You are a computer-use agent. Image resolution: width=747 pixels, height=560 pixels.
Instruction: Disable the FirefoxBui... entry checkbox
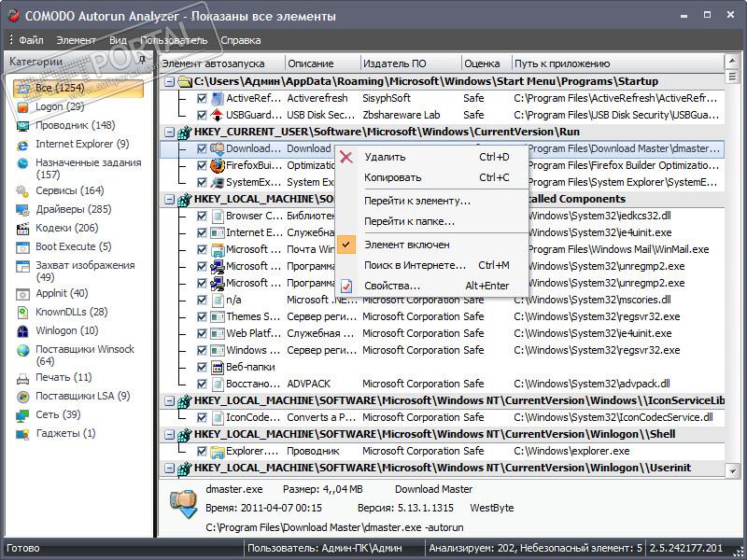point(202,165)
